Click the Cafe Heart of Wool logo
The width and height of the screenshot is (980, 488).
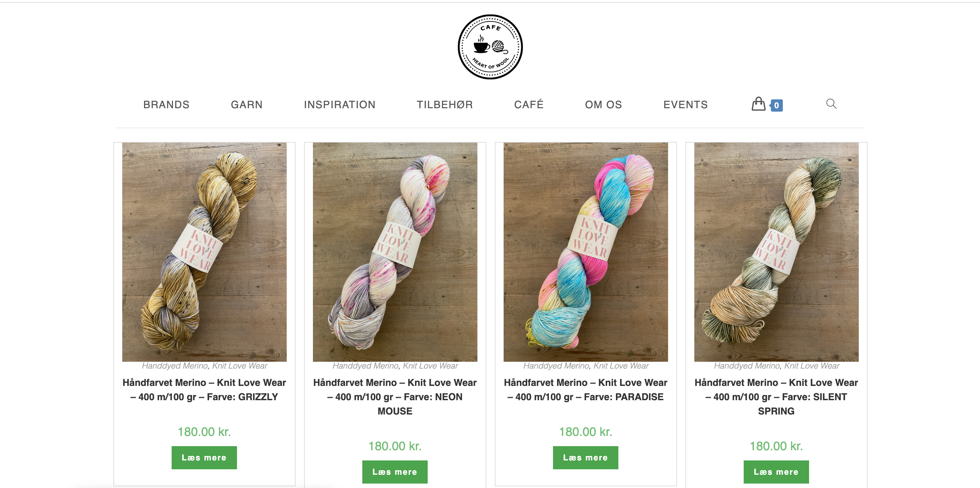tap(490, 47)
